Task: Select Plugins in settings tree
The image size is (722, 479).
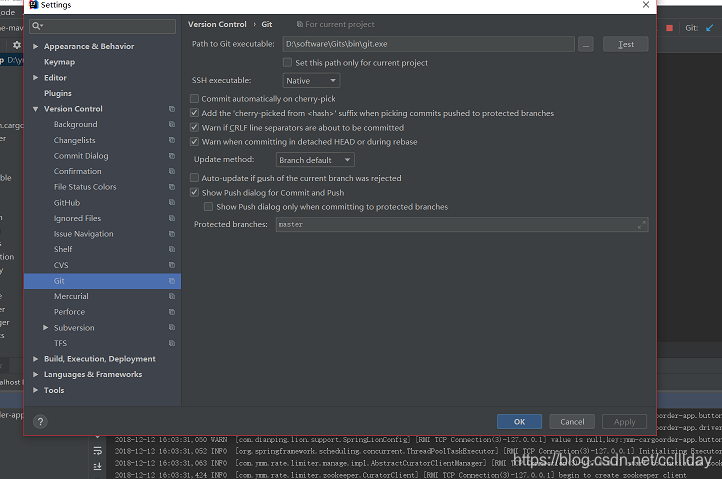Action: pos(58,93)
